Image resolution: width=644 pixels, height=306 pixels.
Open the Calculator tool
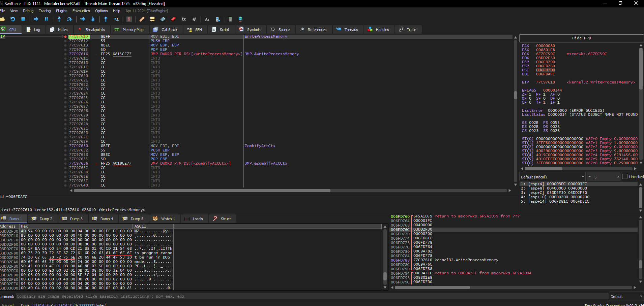[230, 19]
